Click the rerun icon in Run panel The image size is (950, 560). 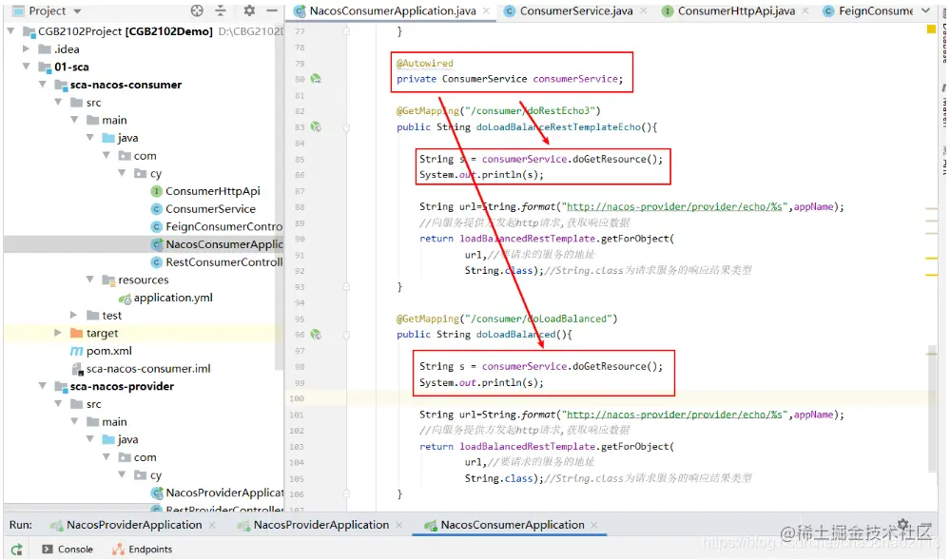tap(16, 550)
